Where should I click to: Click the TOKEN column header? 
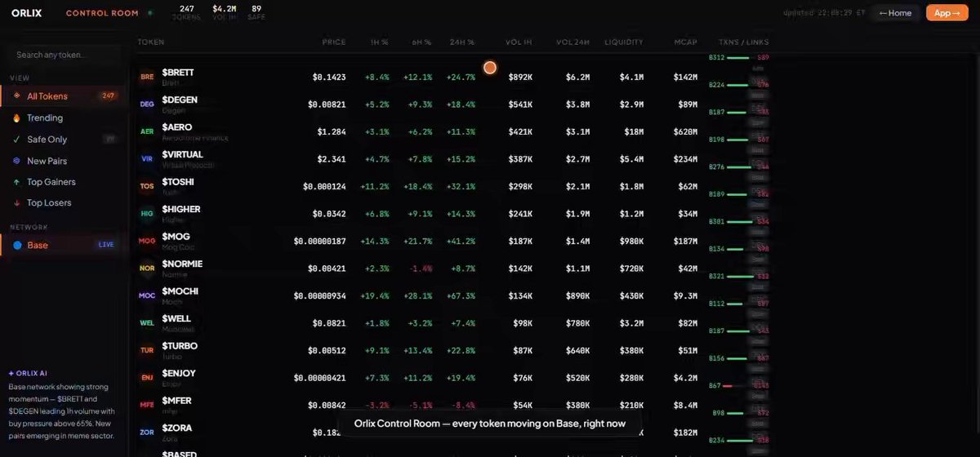point(150,42)
